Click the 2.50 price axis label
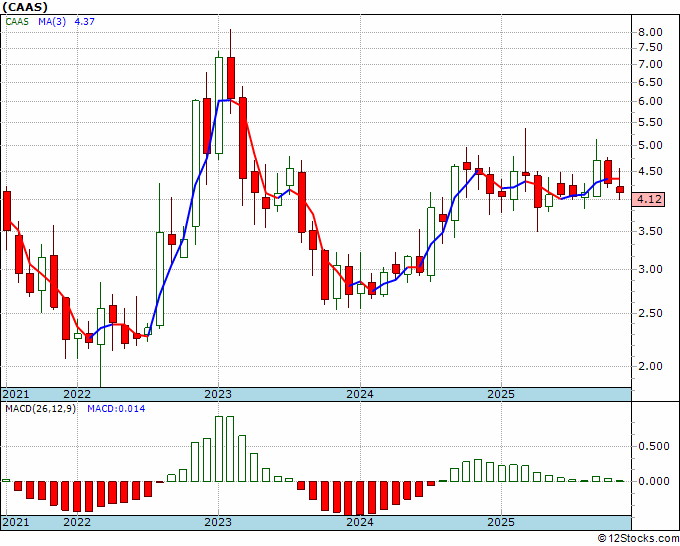This screenshot has width=680, height=546. click(x=650, y=313)
